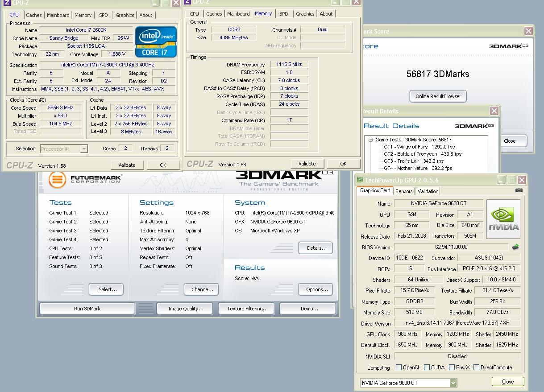This screenshot has width=544, height=392.
Task: Close GPU-Z with the Close button
Action: click(508, 382)
